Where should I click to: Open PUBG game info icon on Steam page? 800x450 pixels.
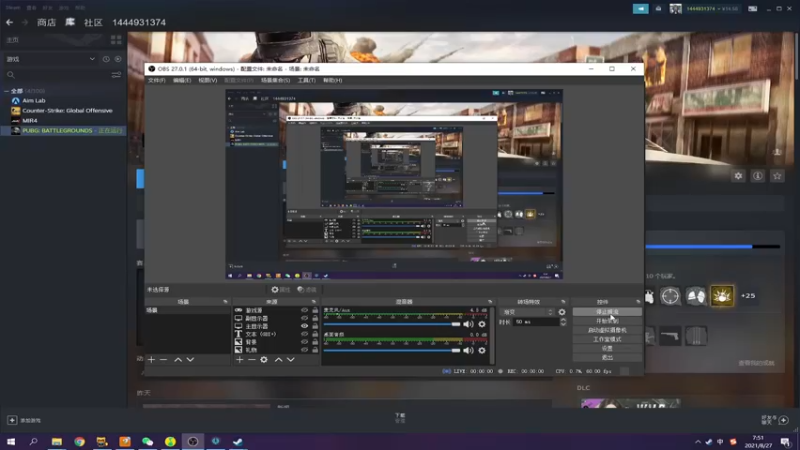tap(758, 176)
